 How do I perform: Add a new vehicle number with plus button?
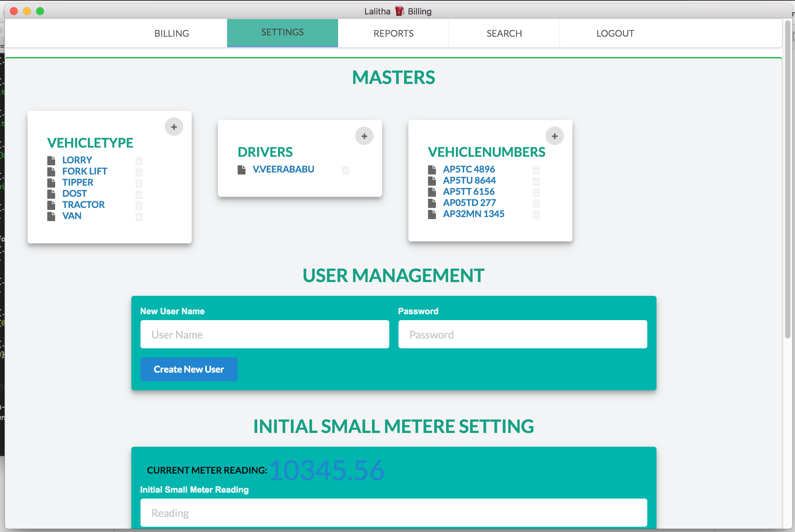555,136
